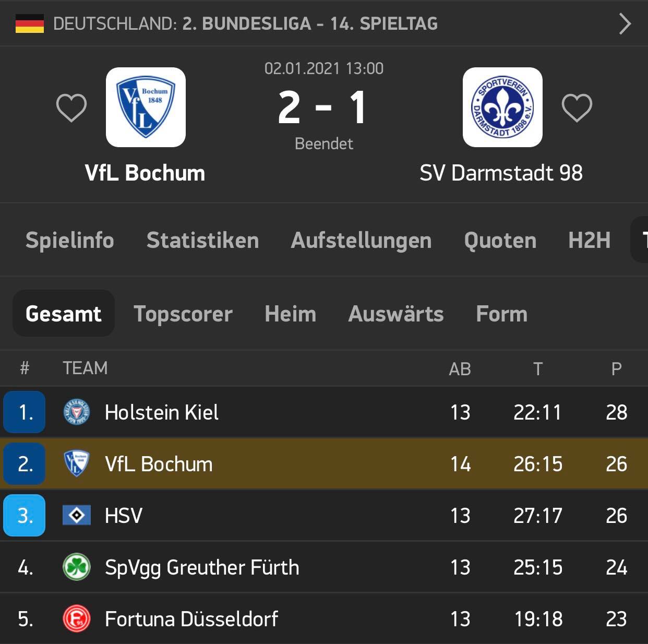Click the HSV diamond logo
This screenshot has width=648, height=644.
[x=77, y=516]
